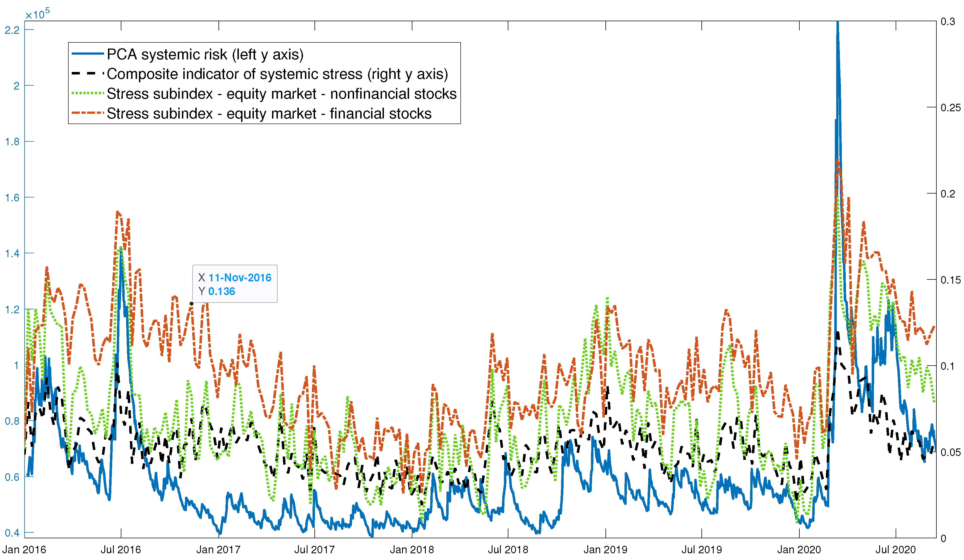The image size is (964, 560).
Task: Click the green dotted line sample in legend
Action: point(88,93)
